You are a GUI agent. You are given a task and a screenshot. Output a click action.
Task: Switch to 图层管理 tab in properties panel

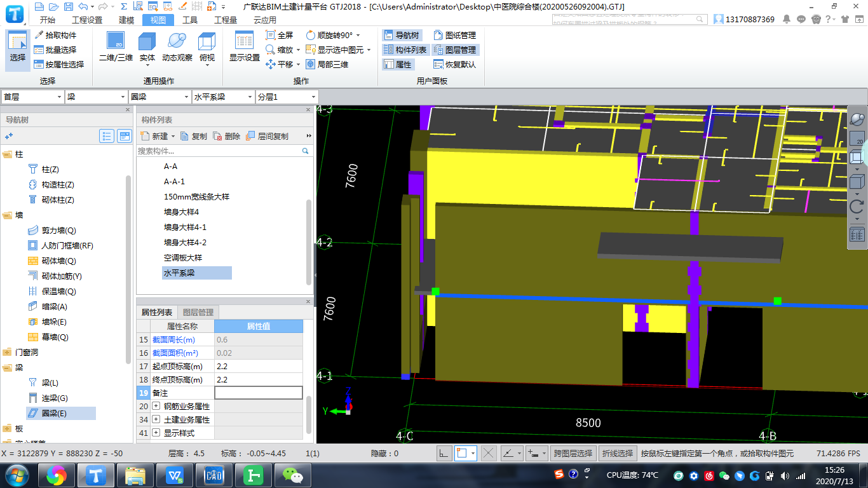[198, 313]
